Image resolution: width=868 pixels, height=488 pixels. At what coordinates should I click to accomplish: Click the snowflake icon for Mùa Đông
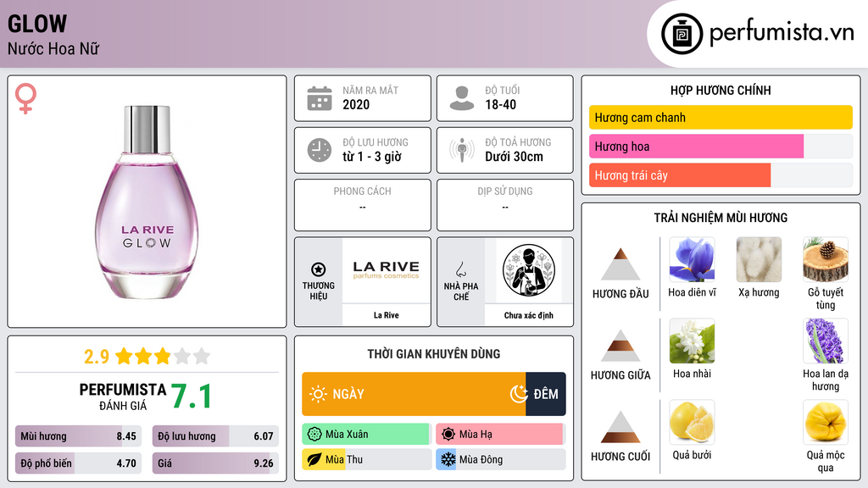pos(448,460)
